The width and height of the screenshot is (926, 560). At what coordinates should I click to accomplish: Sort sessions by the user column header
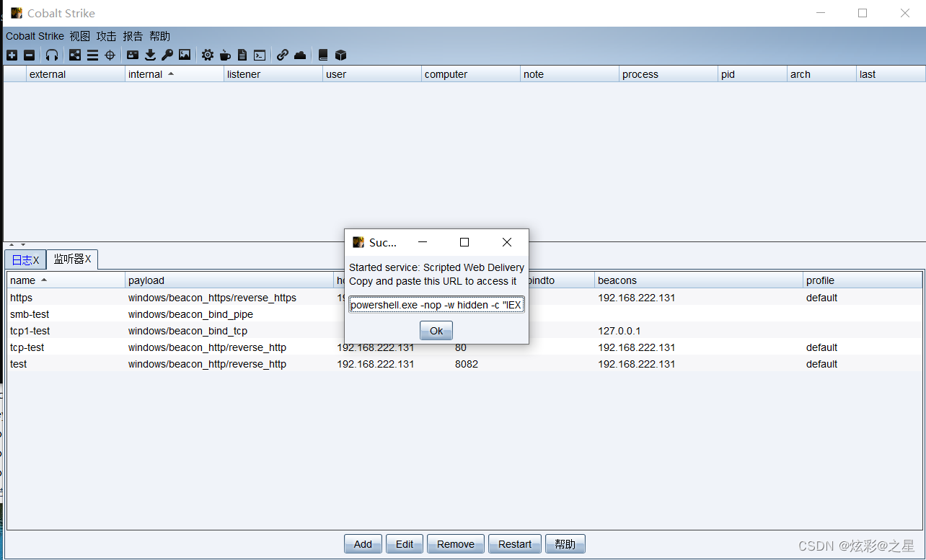point(372,74)
